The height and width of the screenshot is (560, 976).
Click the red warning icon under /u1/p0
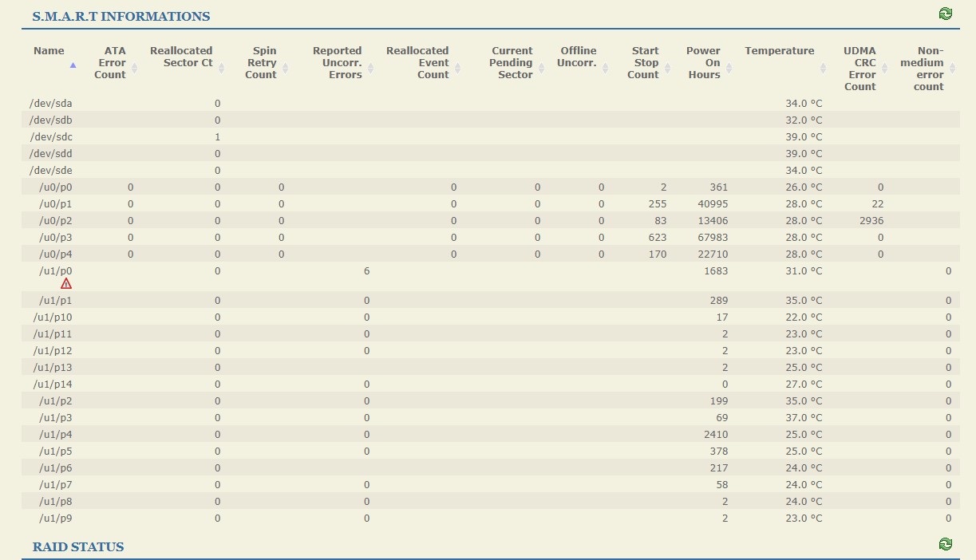66,283
